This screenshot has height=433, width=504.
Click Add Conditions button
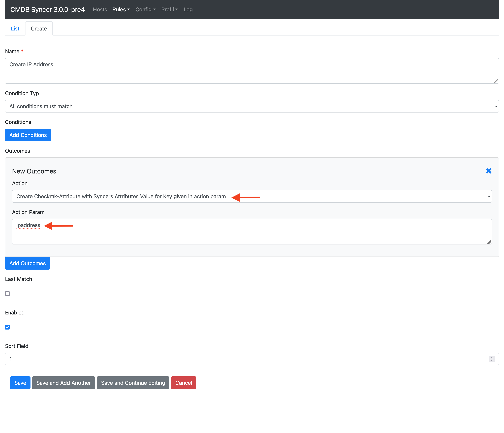(28, 135)
